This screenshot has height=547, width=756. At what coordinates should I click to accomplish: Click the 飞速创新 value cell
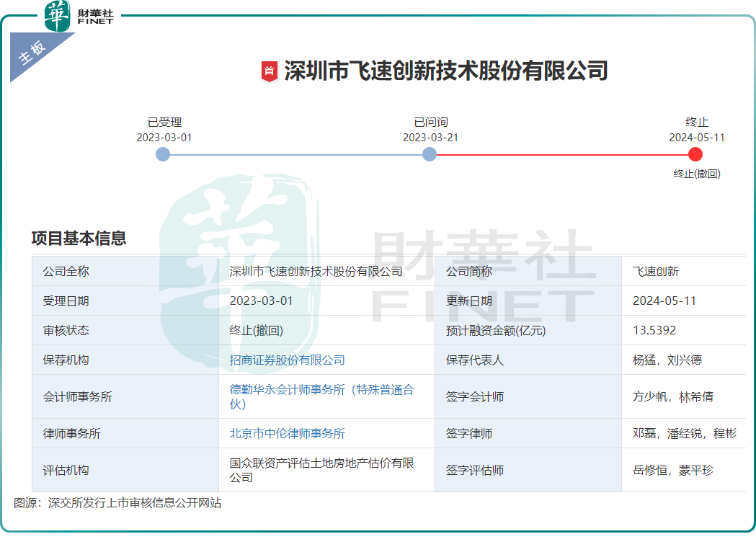(x=684, y=271)
